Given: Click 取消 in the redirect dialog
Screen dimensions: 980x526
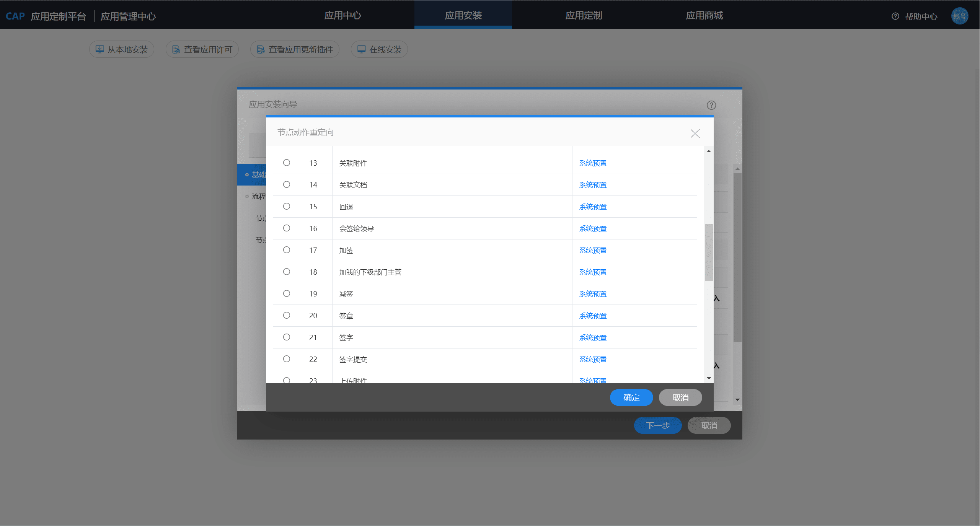Looking at the screenshot, I should click(x=680, y=397).
